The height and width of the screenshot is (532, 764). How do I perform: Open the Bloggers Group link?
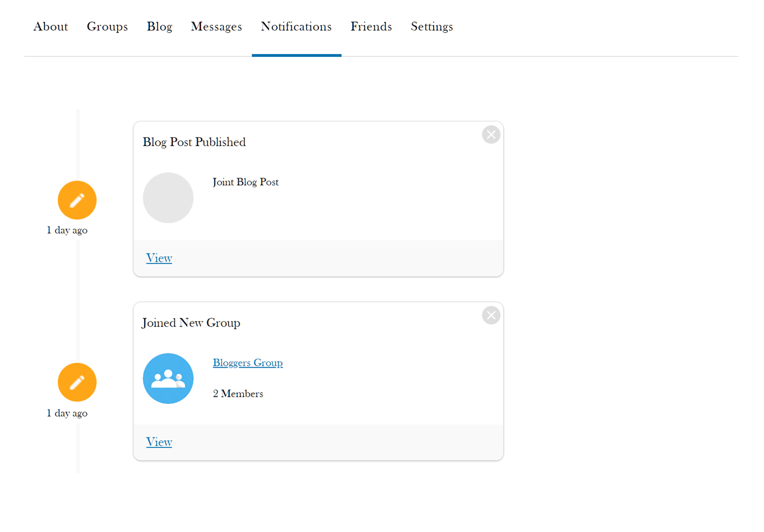click(x=247, y=363)
